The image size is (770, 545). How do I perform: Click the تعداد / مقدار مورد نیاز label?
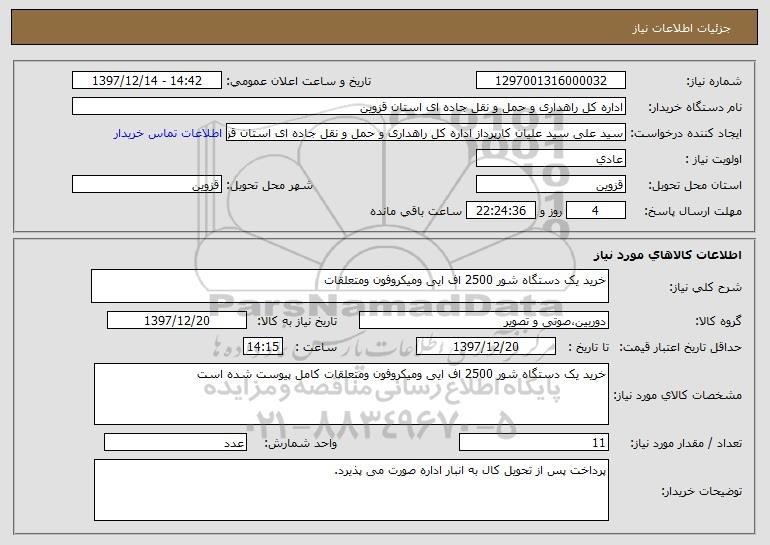pos(686,443)
